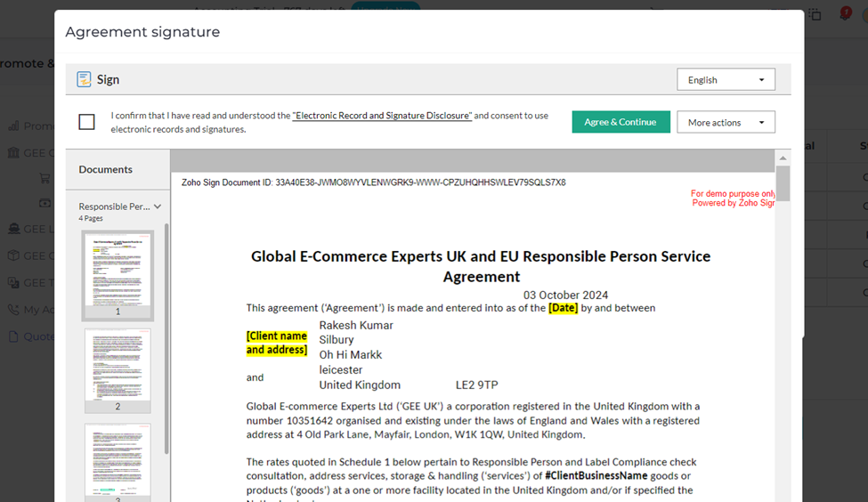The height and width of the screenshot is (502, 868).
Task: Open the English language dropdown
Action: pyautogui.click(x=726, y=79)
